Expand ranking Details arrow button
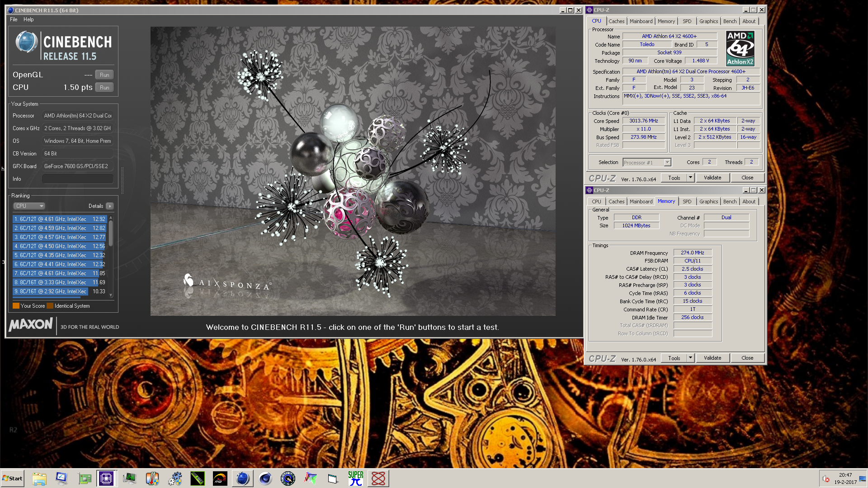 (x=110, y=206)
